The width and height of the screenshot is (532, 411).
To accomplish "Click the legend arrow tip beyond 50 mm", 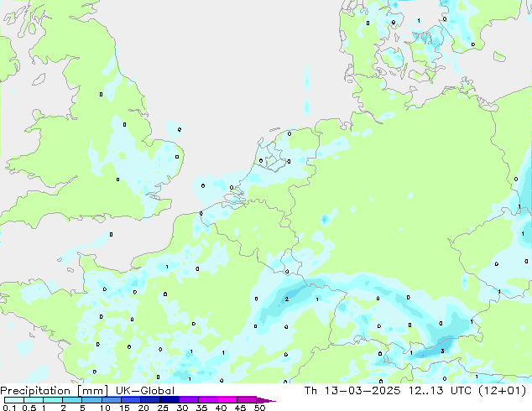I will point(266,400).
